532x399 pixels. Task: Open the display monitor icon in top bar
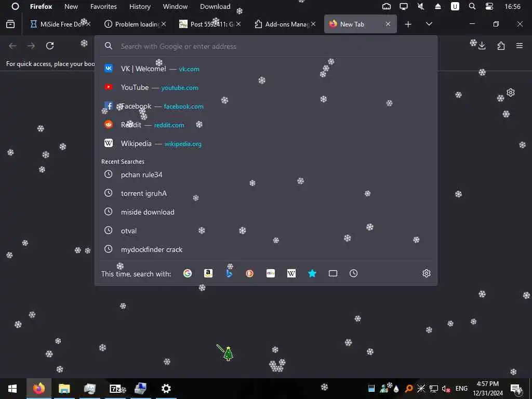(403, 6)
